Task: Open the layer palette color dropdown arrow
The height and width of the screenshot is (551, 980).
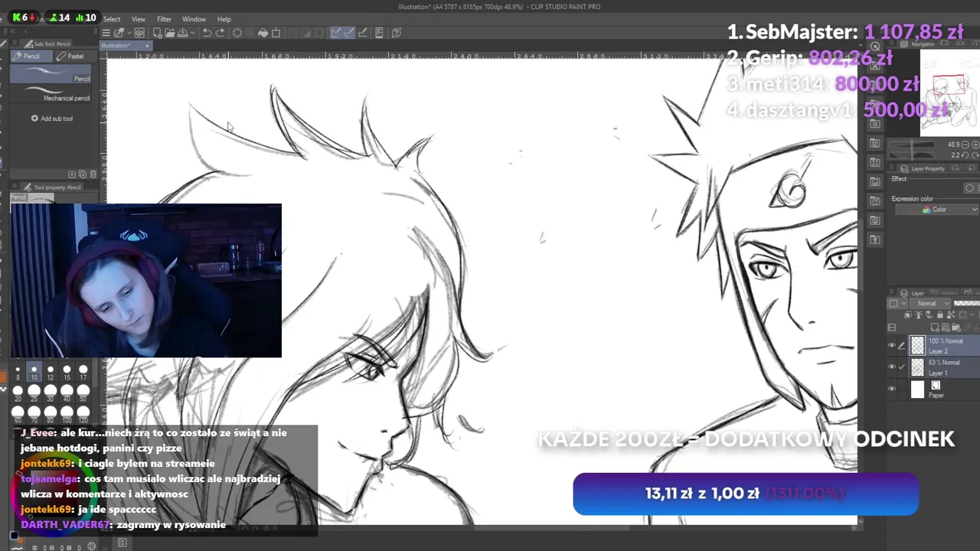Action: coord(904,304)
